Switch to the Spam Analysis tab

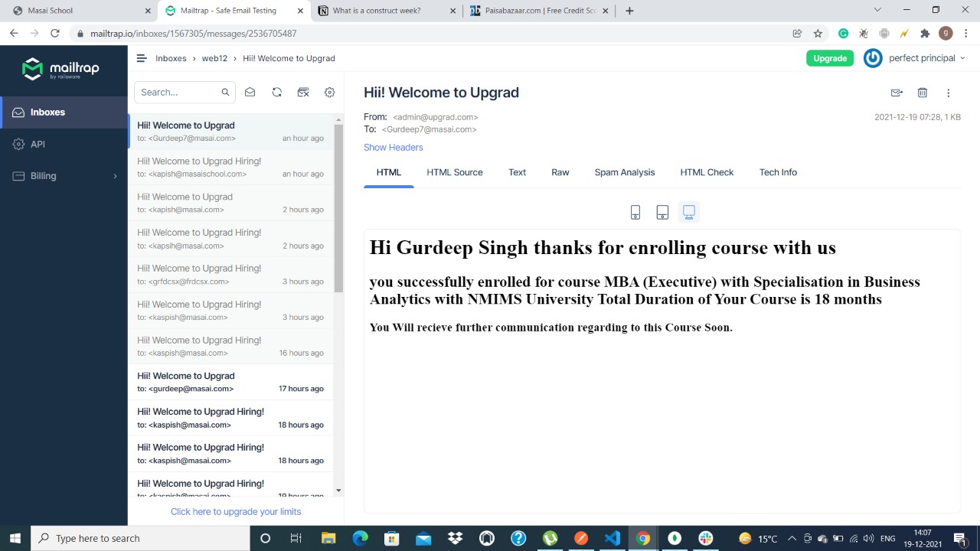click(624, 172)
